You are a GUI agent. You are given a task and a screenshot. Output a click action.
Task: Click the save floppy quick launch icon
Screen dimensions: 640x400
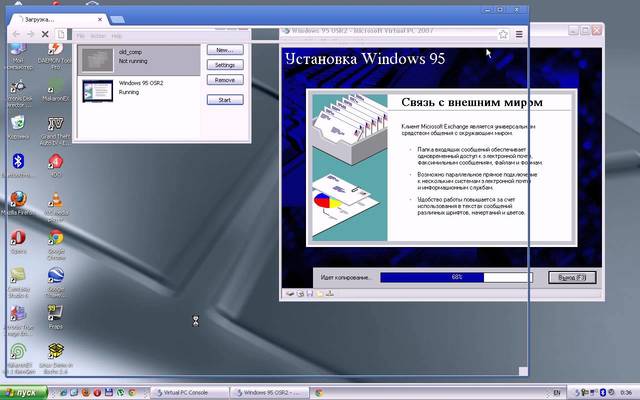coord(109,393)
